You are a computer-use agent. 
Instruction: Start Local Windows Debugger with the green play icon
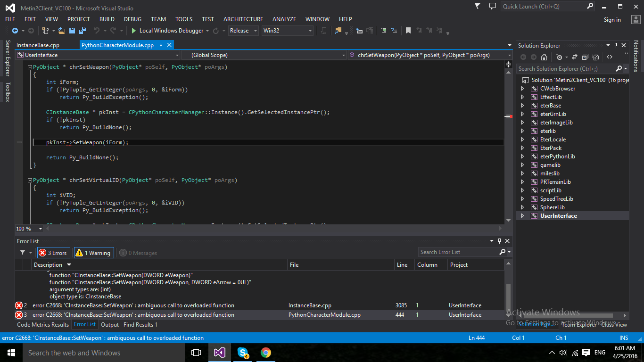(134, 31)
